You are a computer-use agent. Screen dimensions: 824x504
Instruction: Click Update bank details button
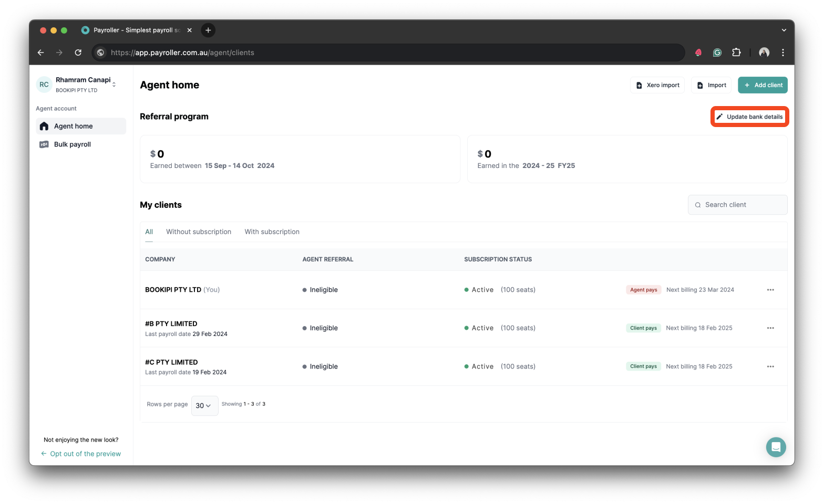click(x=749, y=117)
